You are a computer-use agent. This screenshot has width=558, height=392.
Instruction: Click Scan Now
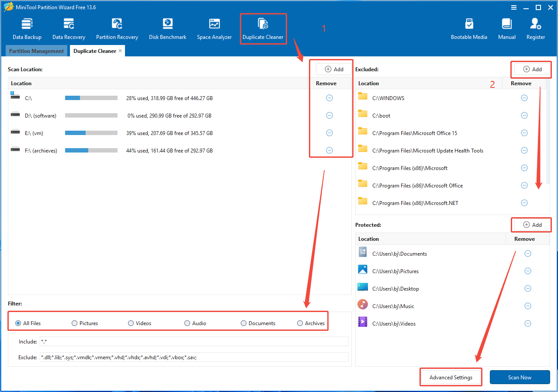tap(520, 377)
